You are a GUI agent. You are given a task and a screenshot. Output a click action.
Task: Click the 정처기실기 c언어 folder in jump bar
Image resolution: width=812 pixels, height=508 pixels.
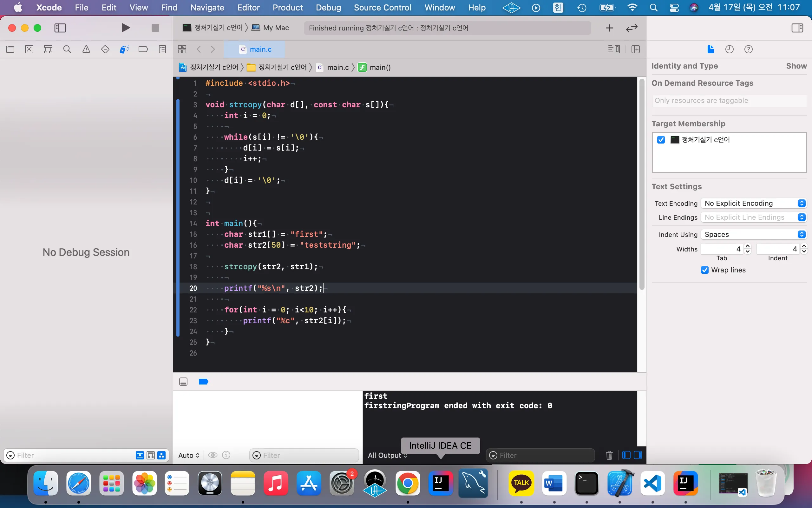(277, 68)
